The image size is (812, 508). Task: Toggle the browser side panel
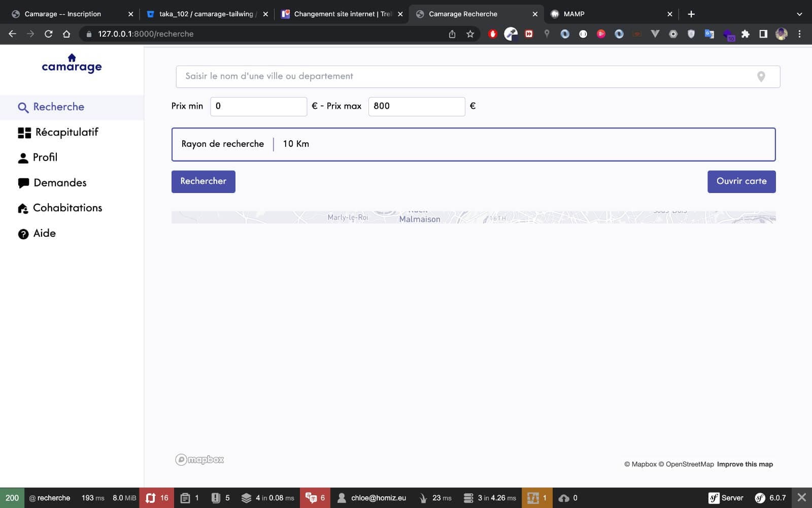pos(763,34)
